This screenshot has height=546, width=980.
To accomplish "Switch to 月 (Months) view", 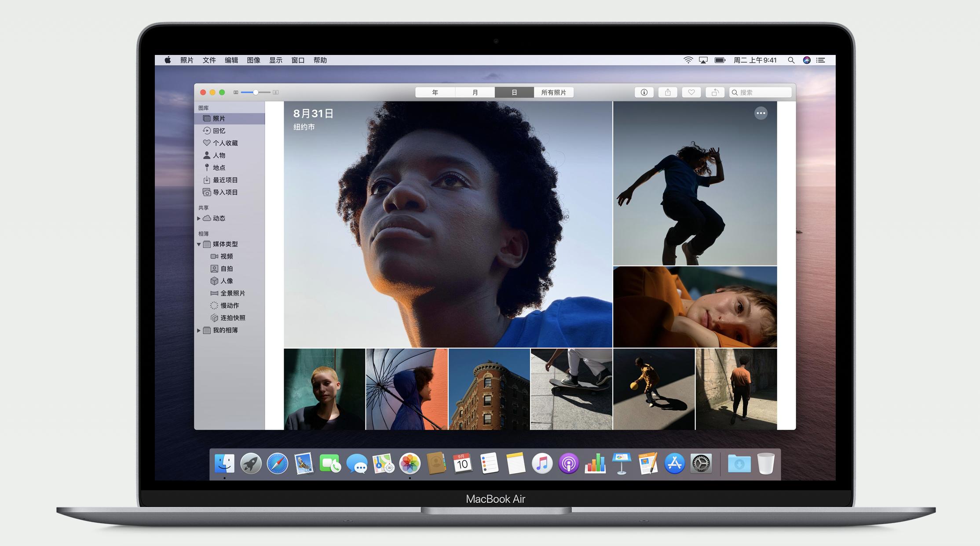I will (475, 92).
